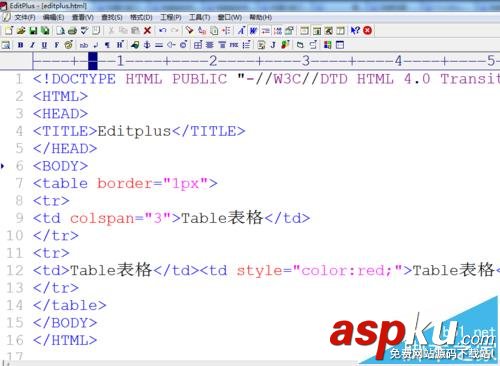The height and width of the screenshot is (366, 500).
Task: Open context help (arrow question mark)
Action: click(355, 31)
